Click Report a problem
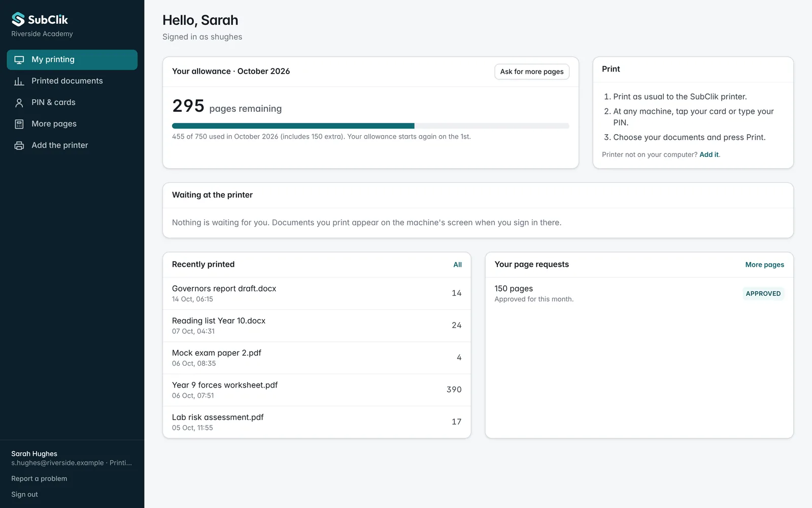 pos(39,479)
